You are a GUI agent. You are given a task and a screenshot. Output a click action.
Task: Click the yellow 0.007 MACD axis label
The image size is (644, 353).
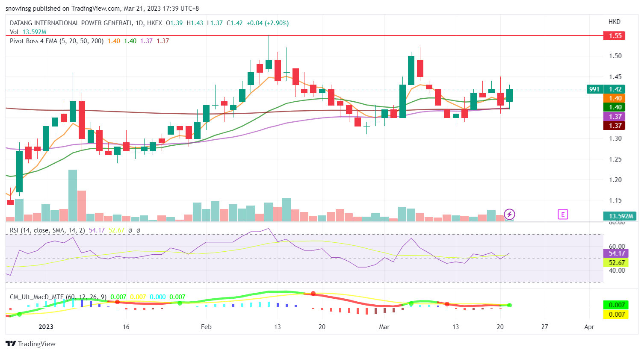point(616,315)
